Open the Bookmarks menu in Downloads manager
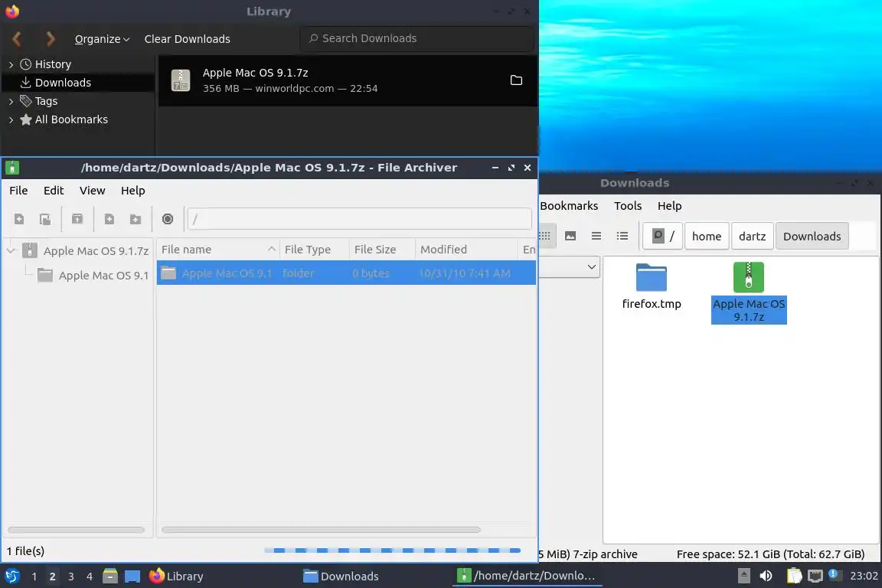The height and width of the screenshot is (588, 882). tap(569, 206)
